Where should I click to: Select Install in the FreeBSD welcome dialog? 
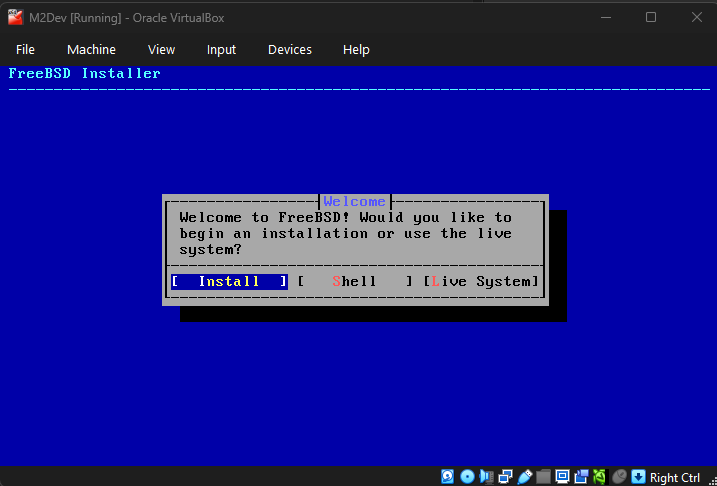click(x=229, y=282)
